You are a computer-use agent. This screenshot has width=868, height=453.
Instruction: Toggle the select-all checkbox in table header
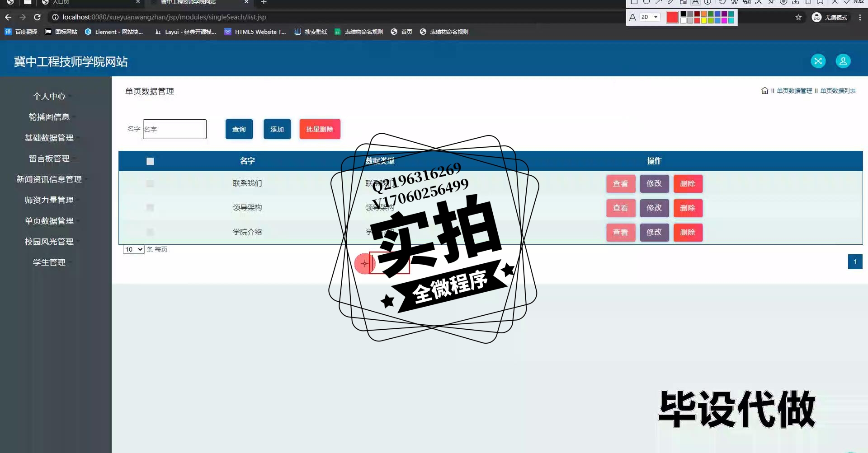point(150,161)
